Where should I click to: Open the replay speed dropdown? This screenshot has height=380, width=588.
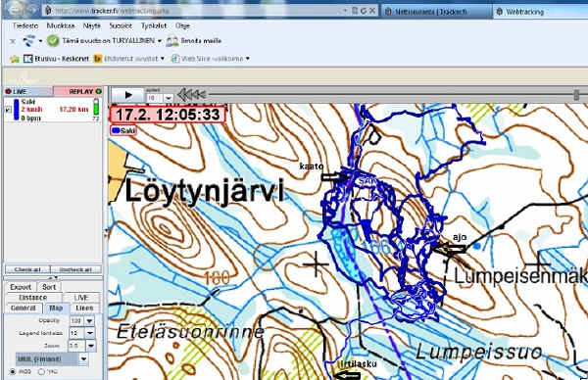[x=169, y=98]
